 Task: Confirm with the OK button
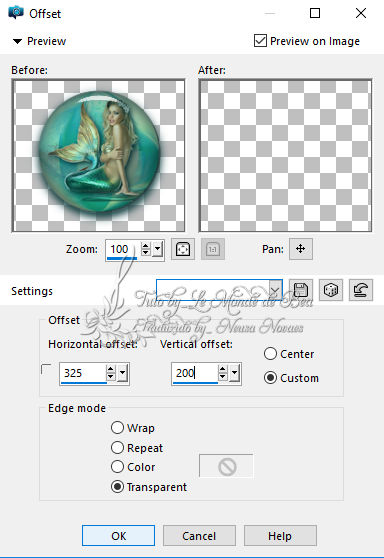pos(119,536)
